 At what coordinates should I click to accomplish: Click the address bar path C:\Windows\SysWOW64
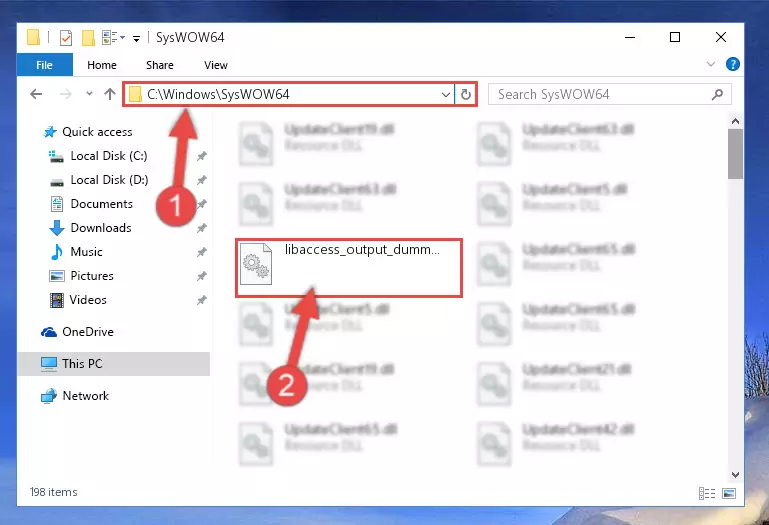coord(218,94)
